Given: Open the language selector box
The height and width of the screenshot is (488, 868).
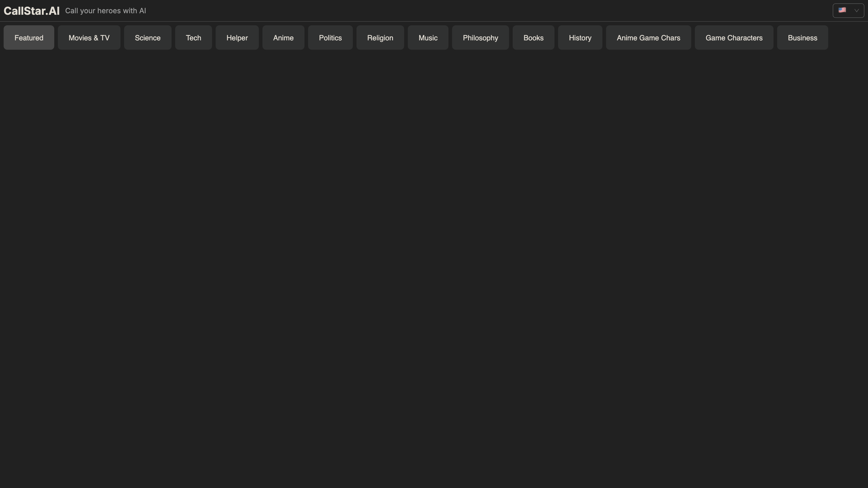Looking at the screenshot, I should pyautogui.click(x=848, y=11).
